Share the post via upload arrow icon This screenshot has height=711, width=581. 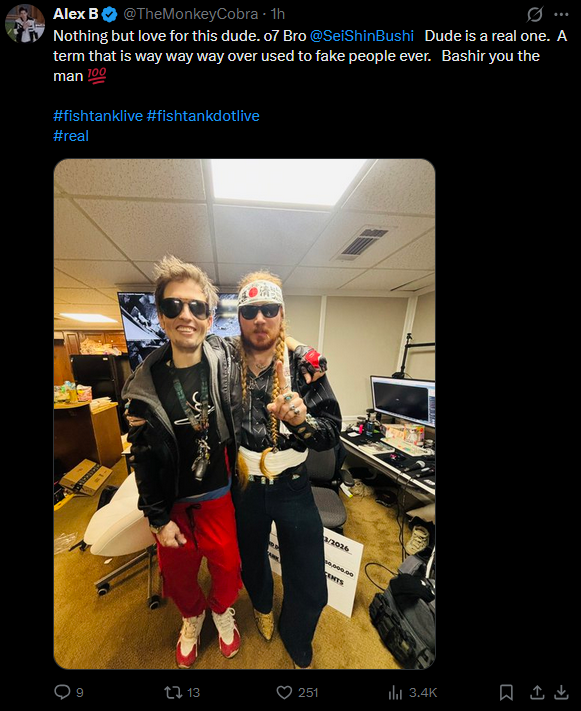point(537,692)
